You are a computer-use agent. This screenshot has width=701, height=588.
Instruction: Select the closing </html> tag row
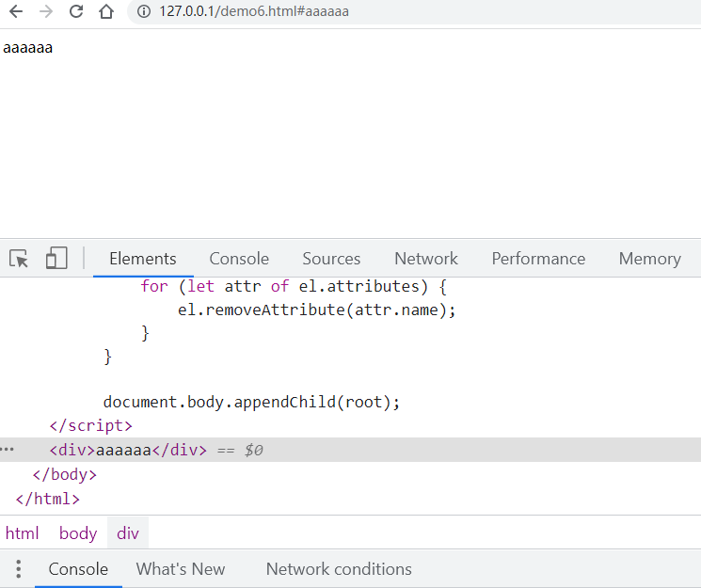(48, 498)
